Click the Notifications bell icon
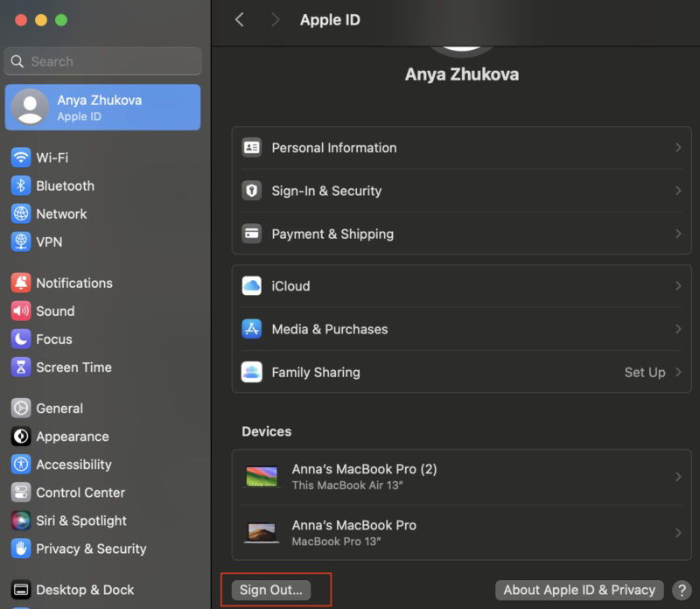This screenshot has width=700, height=609. click(x=21, y=283)
